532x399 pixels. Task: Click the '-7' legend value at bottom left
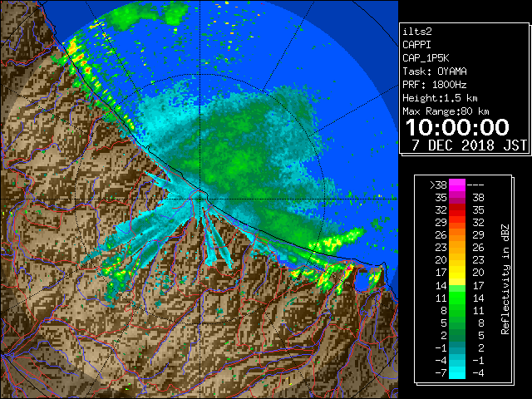[x=441, y=373]
